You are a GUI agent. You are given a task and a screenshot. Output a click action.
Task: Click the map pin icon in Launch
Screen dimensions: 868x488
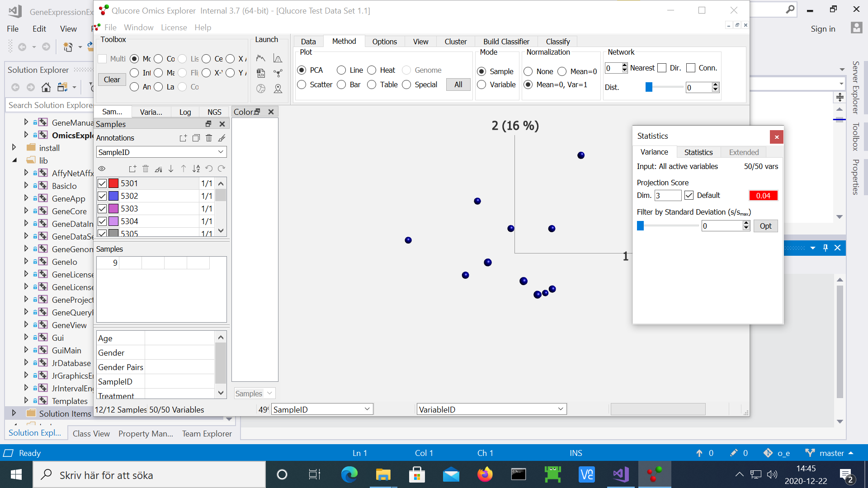pyautogui.click(x=278, y=89)
